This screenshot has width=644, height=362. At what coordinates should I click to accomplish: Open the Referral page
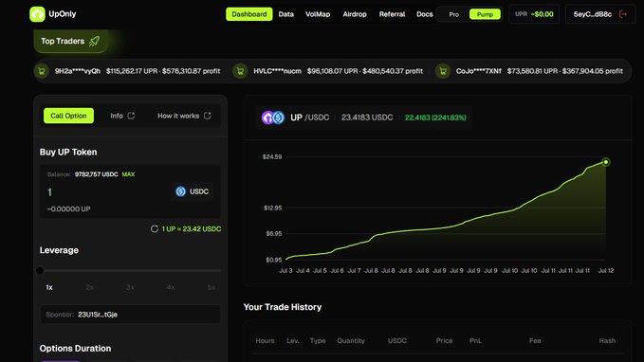(x=392, y=14)
